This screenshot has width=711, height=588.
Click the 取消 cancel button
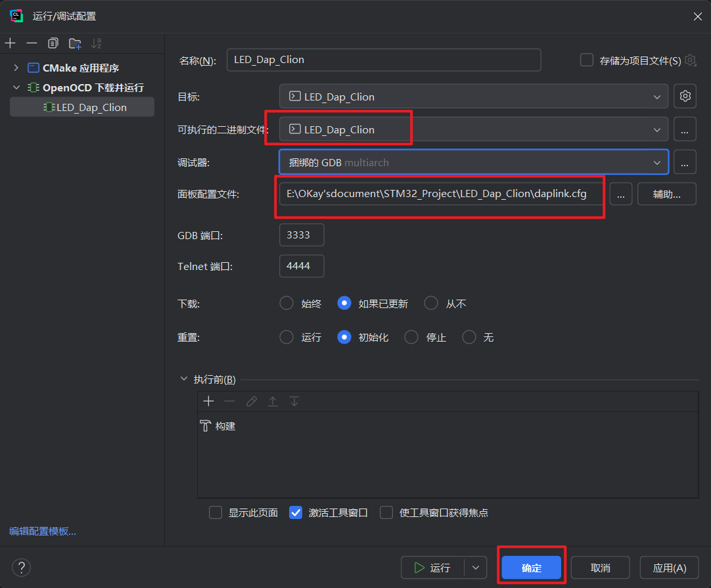[x=601, y=568]
